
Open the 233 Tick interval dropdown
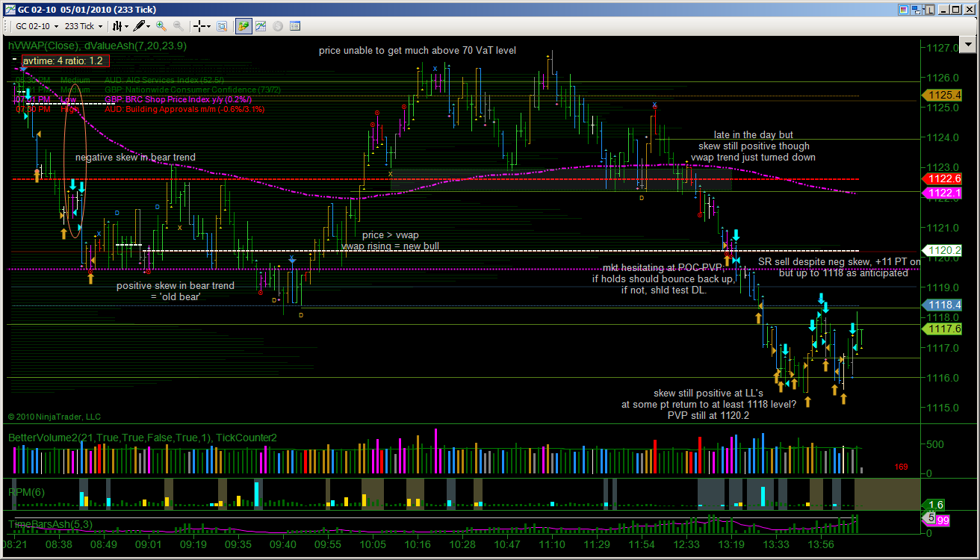pyautogui.click(x=84, y=25)
